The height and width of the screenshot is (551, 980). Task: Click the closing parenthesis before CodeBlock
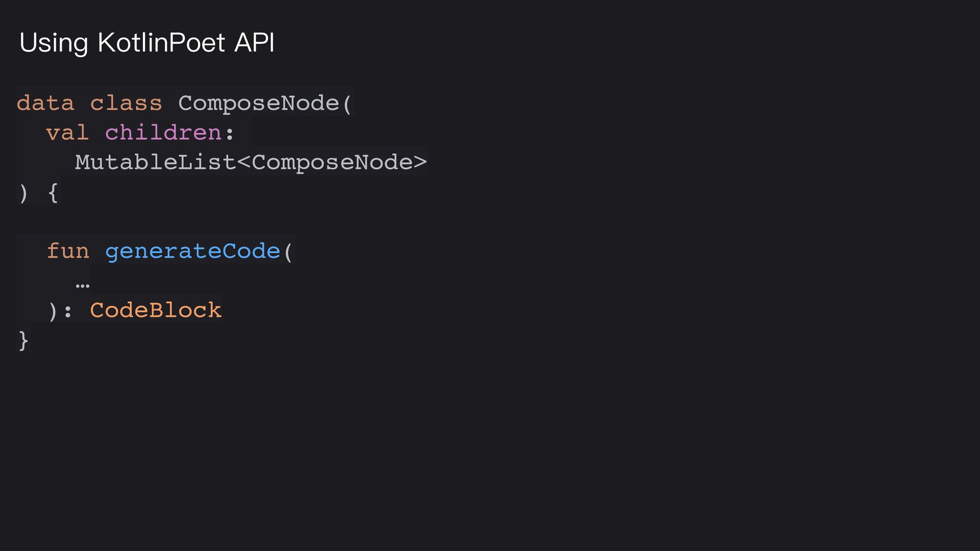click(x=53, y=311)
